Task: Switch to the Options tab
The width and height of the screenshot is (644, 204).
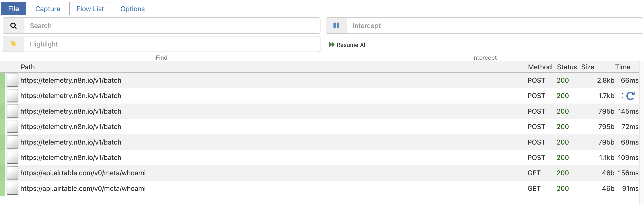Action: pos(132,9)
